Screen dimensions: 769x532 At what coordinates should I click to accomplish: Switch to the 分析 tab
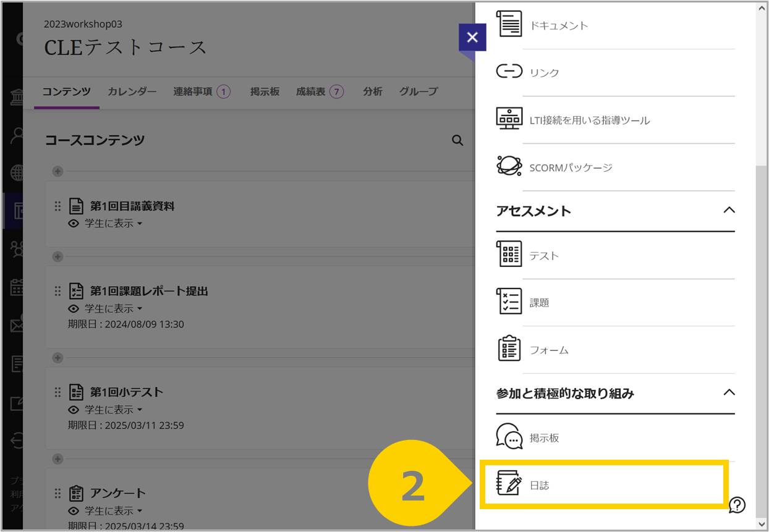373,91
